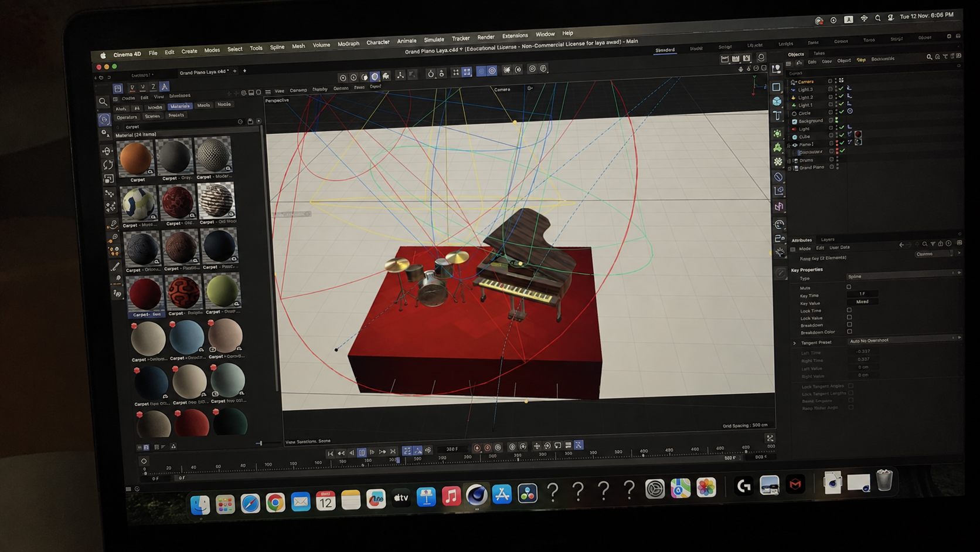Toggle the Mute checkbox in Key Properties
This screenshot has height=552, width=980.
coord(849,287)
